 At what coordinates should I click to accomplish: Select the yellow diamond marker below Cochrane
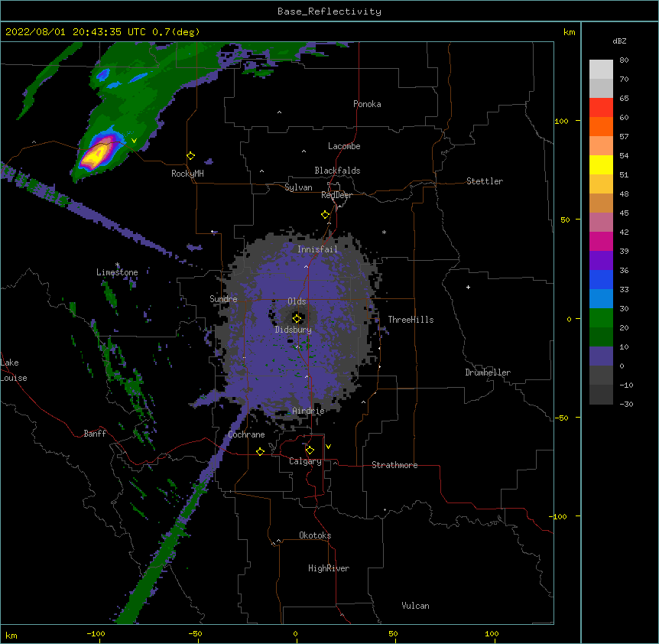click(260, 451)
